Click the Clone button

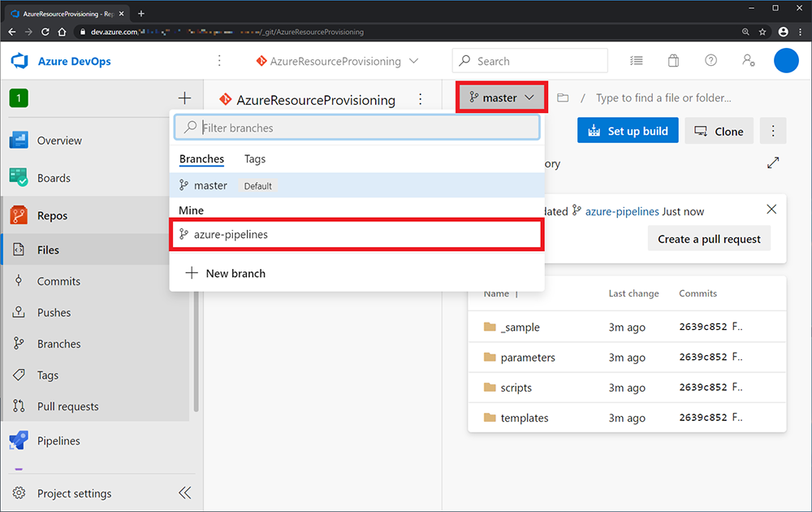click(x=719, y=131)
